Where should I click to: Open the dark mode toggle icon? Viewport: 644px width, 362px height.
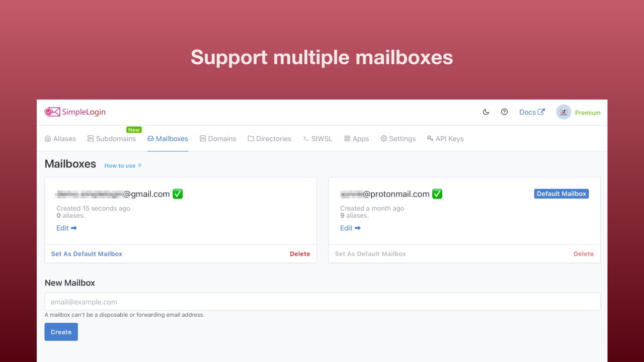tap(486, 112)
